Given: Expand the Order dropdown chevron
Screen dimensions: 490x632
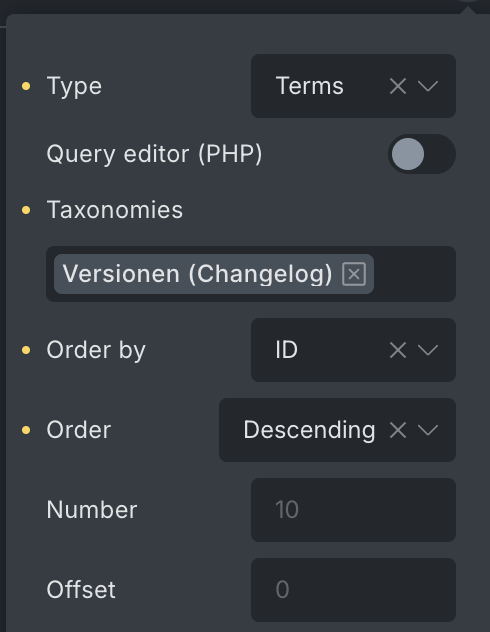Looking at the screenshot, I should coord(428,430).
